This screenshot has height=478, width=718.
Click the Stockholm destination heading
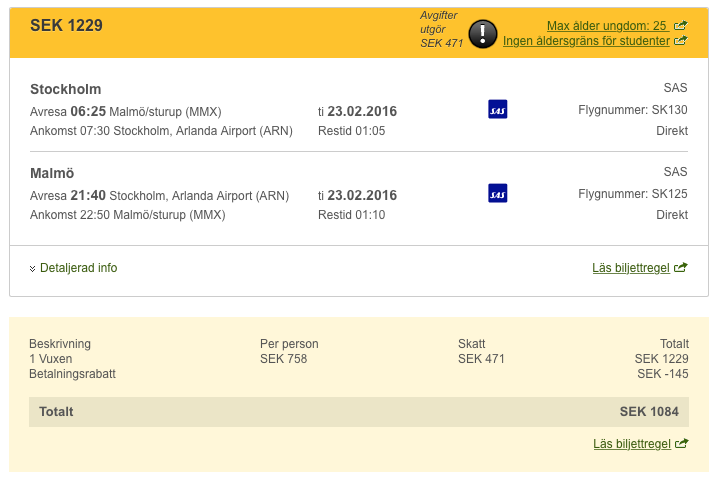[x=66, y=89]
